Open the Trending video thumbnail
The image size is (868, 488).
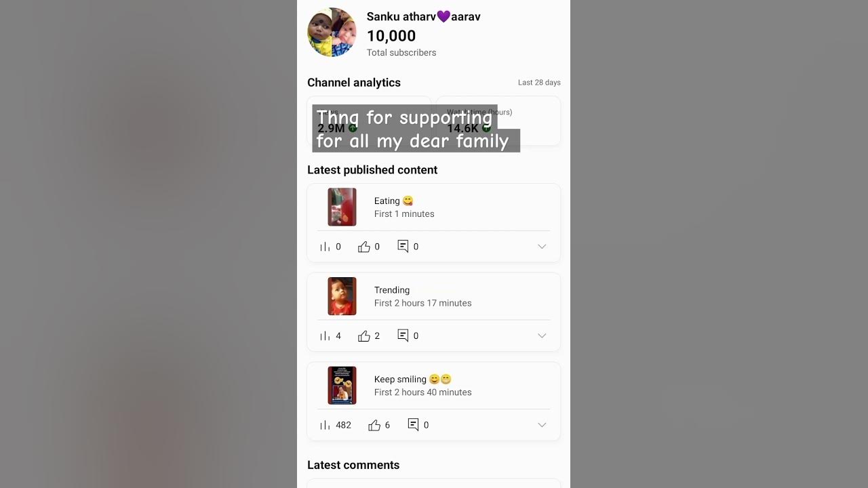(342, 296)
